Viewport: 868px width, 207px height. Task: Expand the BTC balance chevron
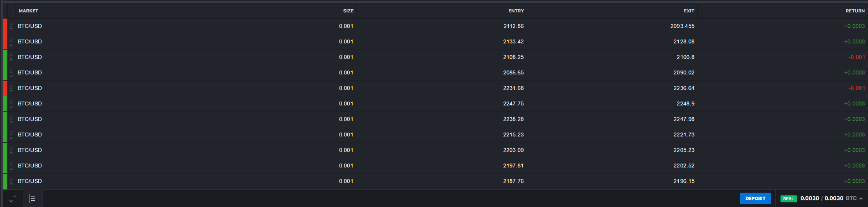pyautogui.click(x=861, y=198)
